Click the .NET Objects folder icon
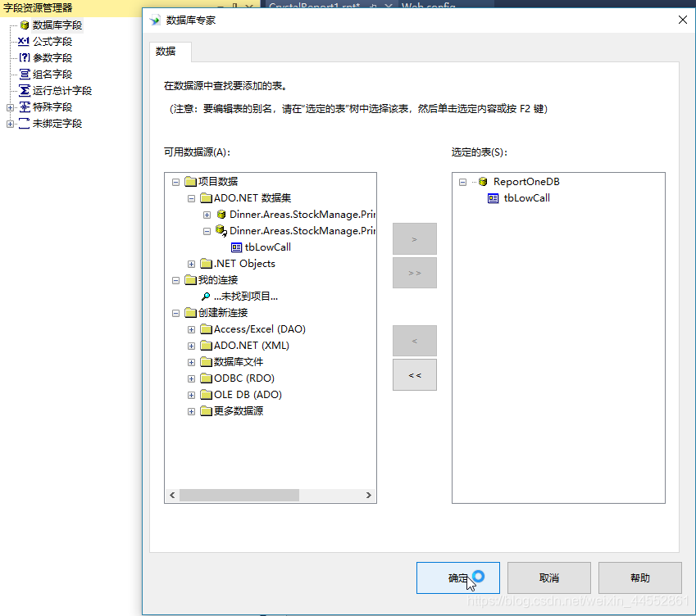The image size is (696, 616). [x=206, y=264]
